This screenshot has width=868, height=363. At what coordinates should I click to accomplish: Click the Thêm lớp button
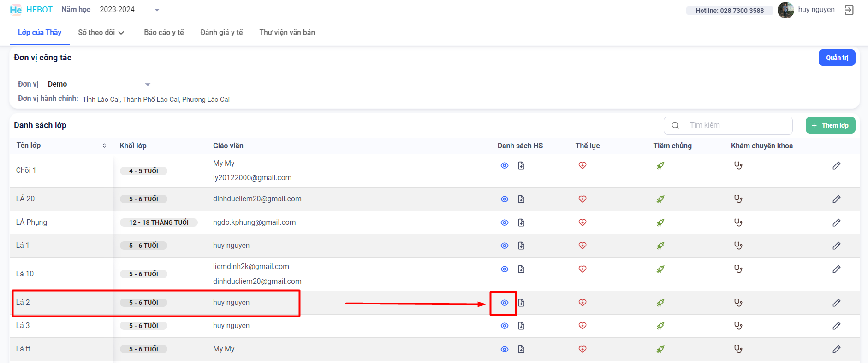click(x=830, y=125)
